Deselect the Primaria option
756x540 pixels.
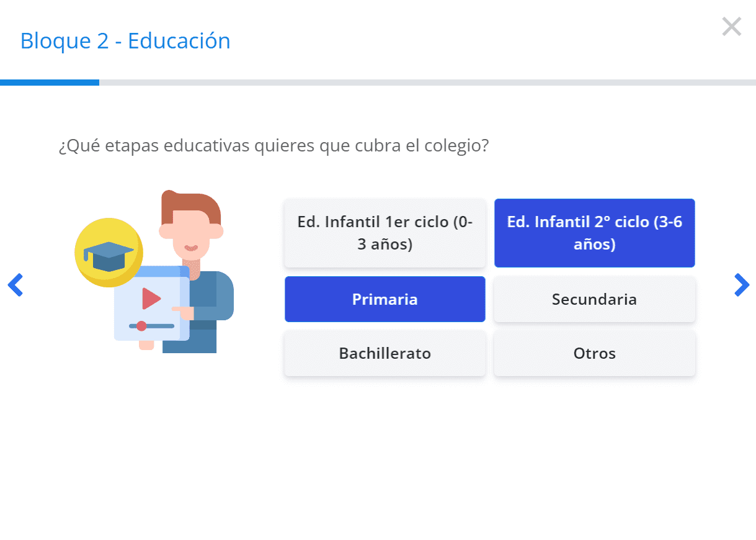tap(385, 299)
